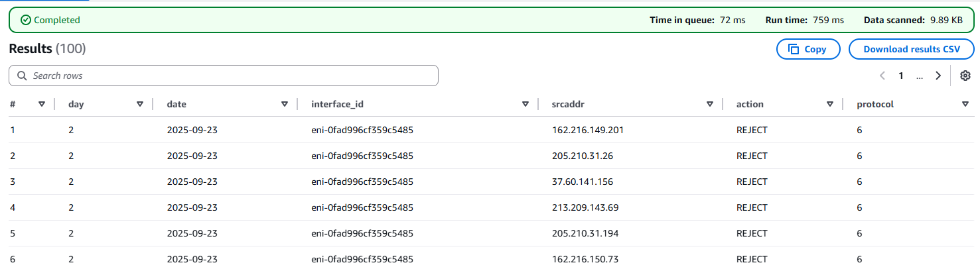Select source address 162.216.149.201 cell
Image resolution: width=980 pixels, height=269 pixels.
point(587,130)
